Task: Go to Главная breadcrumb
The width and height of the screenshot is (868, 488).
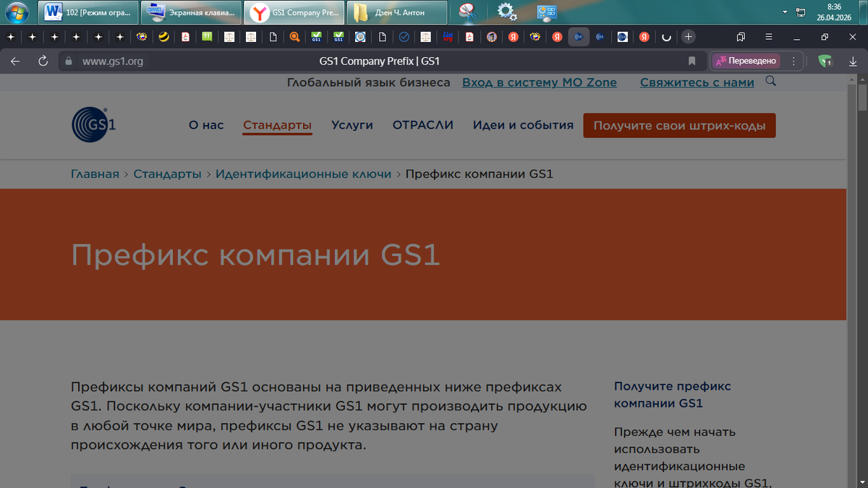Action: 95,174
